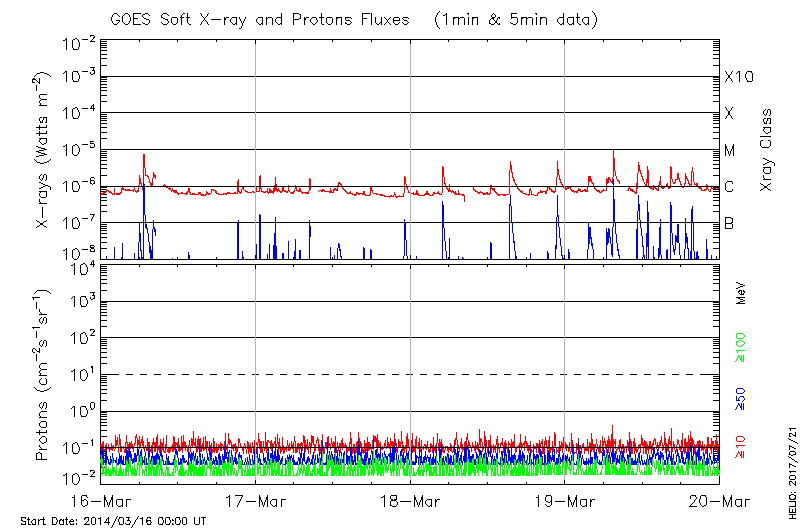This screenshot has height=530, width=800.
Task: Click the MeV label beside proton panel
Action: pos(741,294)
